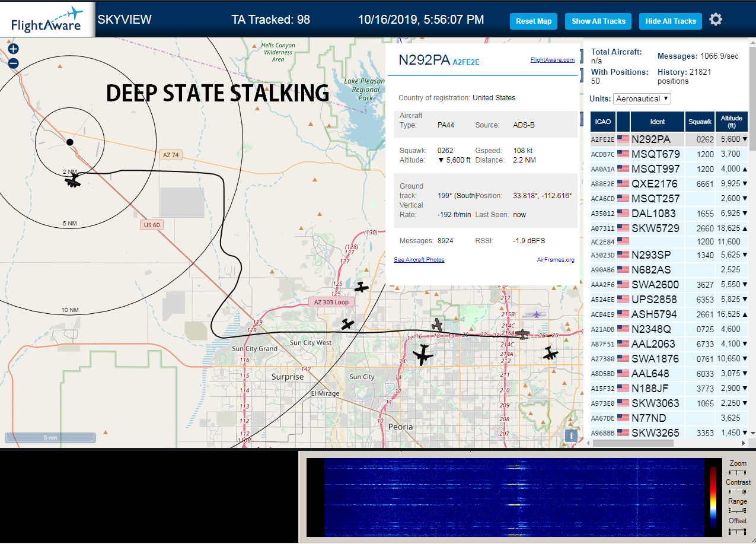
Task: Click the FlightAware logo
Action: (x=47, y=20)
